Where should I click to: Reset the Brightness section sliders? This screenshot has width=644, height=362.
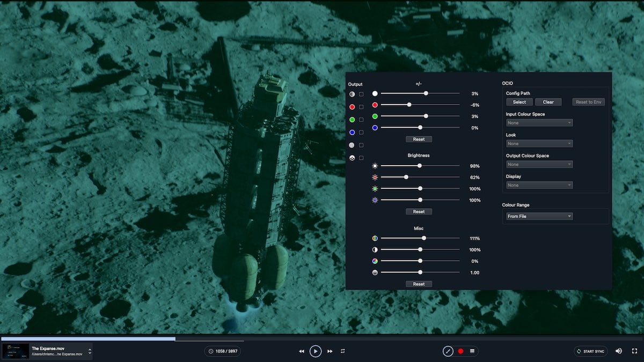pyautogui.click(x=419, y=211)
